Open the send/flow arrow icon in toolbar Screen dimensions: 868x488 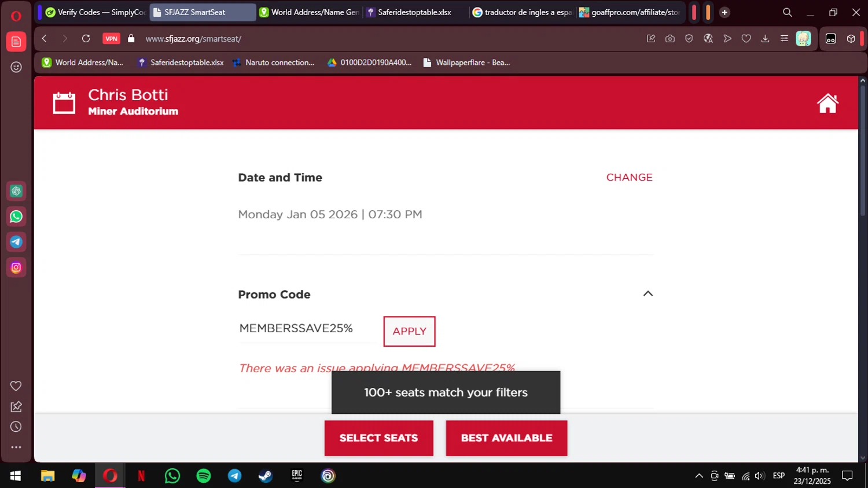point(727,39)
